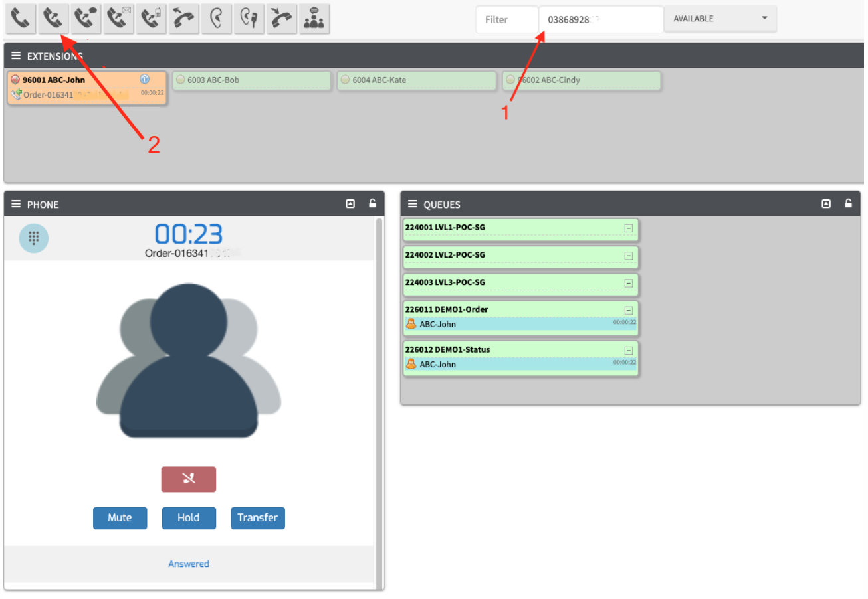Click the conference group people icon

click(314, 19)
